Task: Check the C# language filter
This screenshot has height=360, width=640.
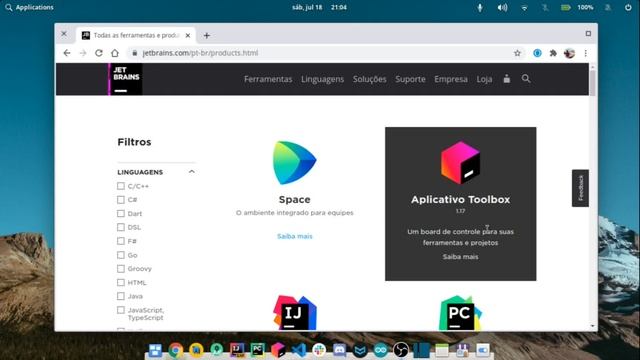Action: coord(121,200)
